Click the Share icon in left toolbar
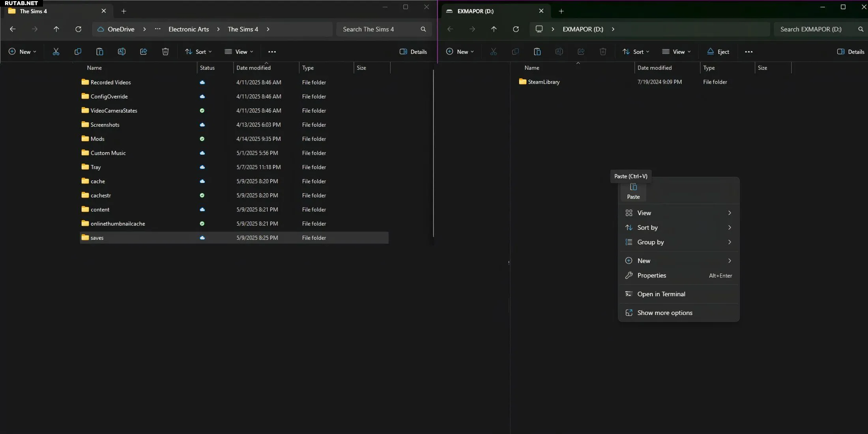This screenshot has width=868, height=434. (144, 52)
